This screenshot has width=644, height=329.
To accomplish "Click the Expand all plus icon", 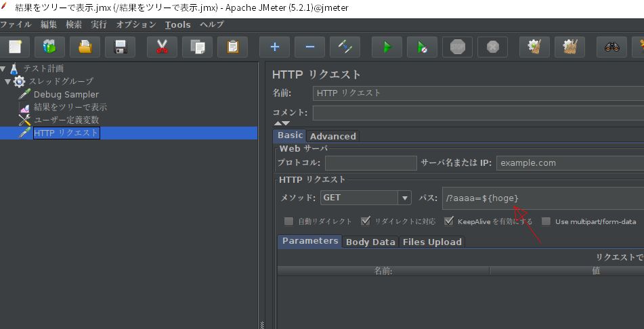I will click(x=274, y=47).
